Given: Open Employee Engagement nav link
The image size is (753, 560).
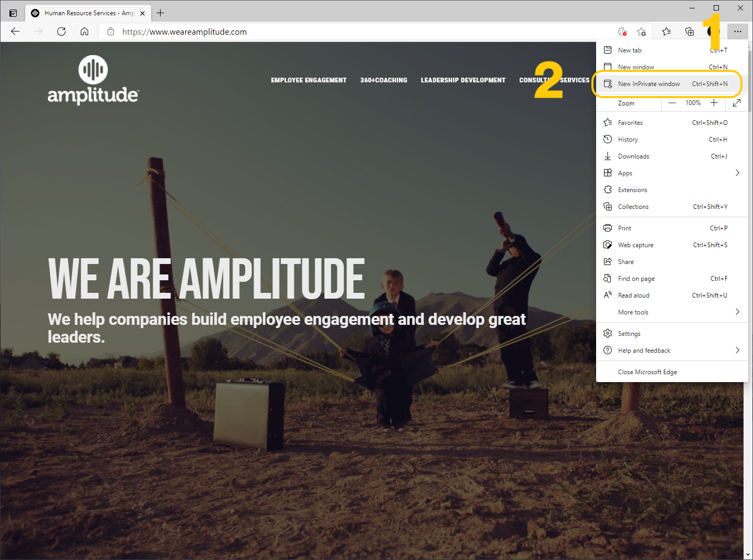Looking at the screenshot, I should pyautogui.click(x=309, y=80).
